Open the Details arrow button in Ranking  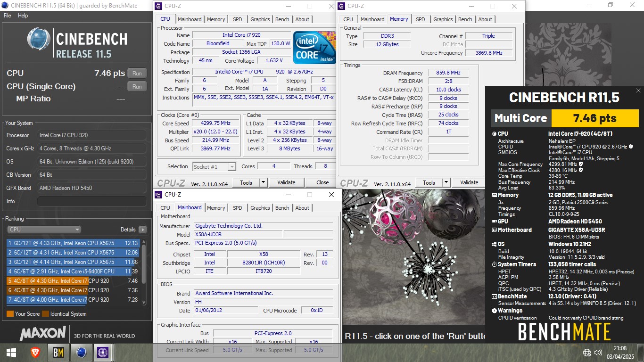[142, 230]
